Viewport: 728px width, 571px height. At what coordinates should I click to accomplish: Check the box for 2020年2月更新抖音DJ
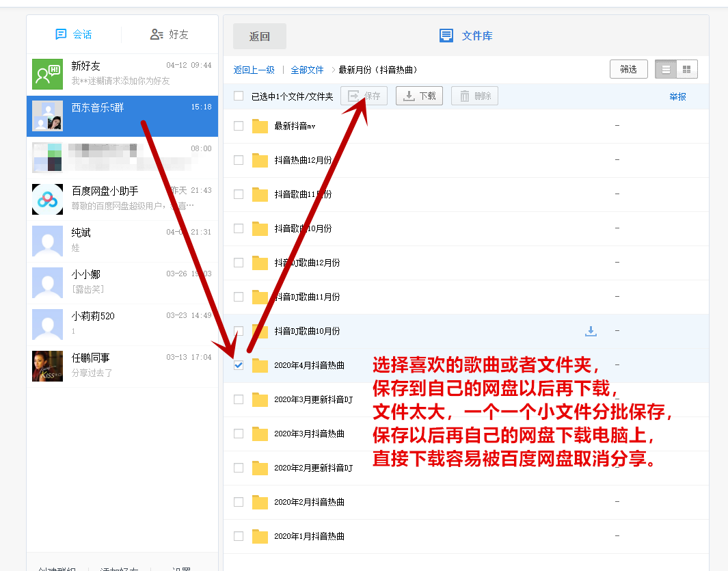point(239,468)
